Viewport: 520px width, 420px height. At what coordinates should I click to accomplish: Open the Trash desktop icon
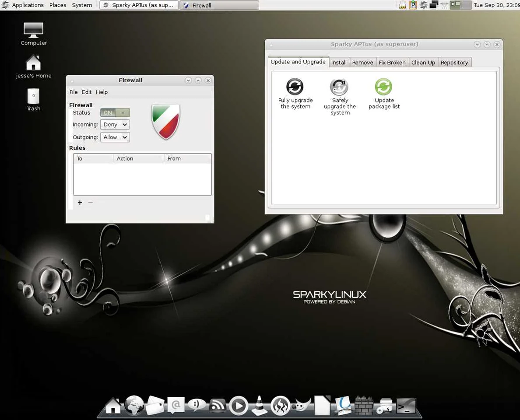pos(33,97)
